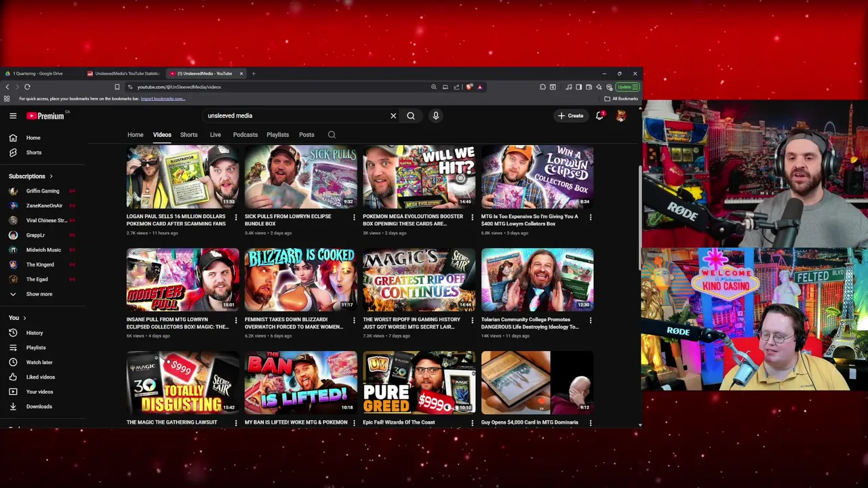Open the notifications bell

[x=599, y=116]
